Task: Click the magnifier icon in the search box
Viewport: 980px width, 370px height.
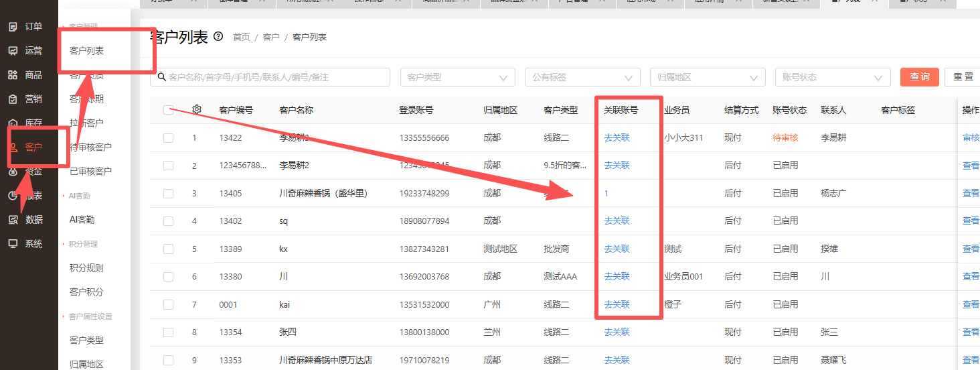Action: click(161, 77)
